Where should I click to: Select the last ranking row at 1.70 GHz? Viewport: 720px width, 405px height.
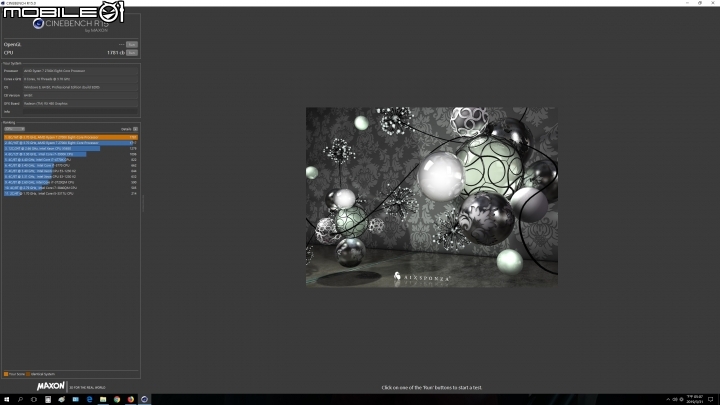pos(71,193)
